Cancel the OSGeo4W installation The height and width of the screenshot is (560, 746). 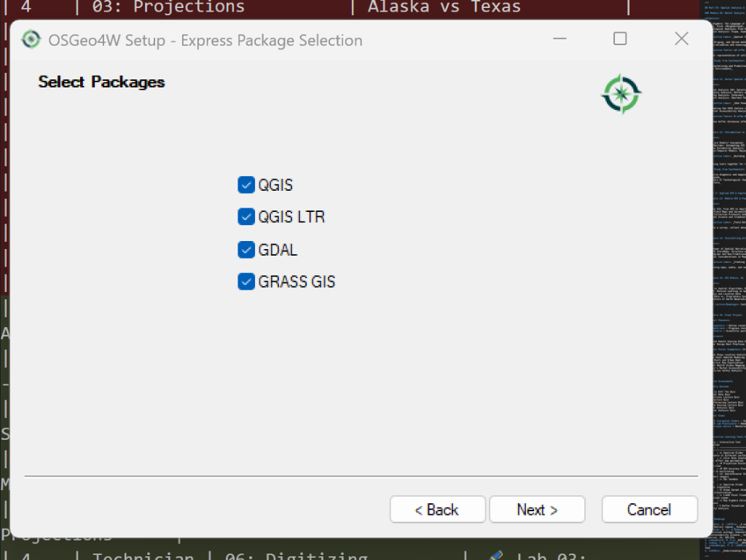649,509
